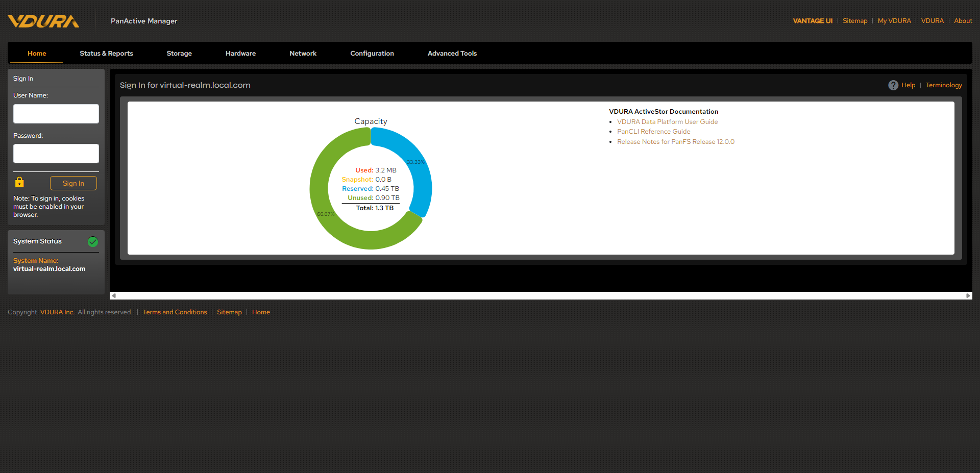This screenshot has height=473, width=980.
Task: Click the User Name input field
Action: (x=56, y=114)
